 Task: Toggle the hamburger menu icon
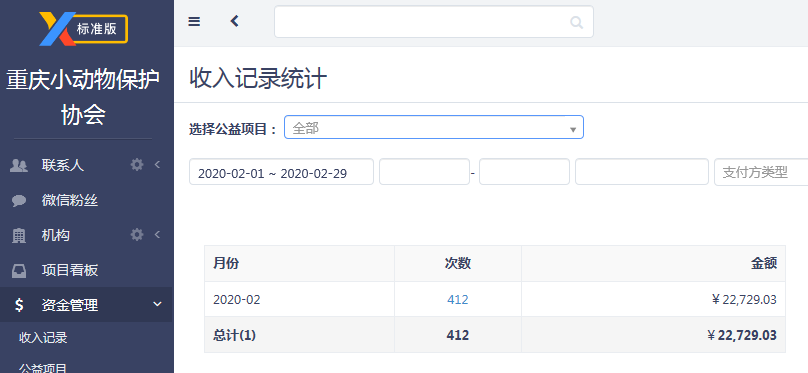click(x=194, y=21)
